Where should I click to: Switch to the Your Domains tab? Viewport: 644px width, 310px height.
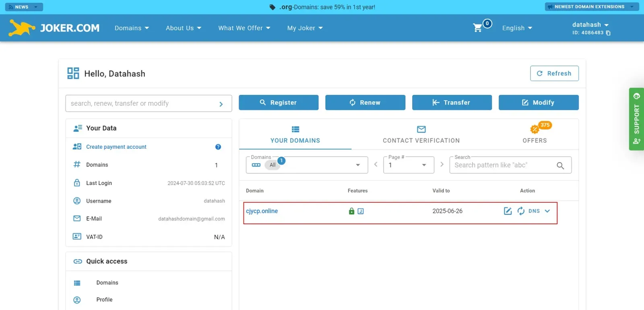pyautogui.click(x=295, y=135)
